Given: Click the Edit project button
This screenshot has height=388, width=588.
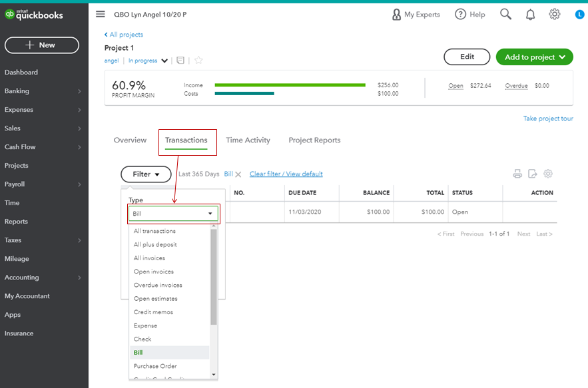Looking at the screenshot, I should (467, 57).
